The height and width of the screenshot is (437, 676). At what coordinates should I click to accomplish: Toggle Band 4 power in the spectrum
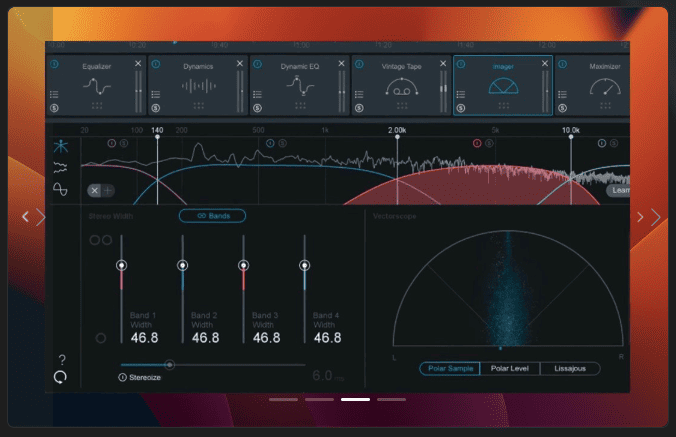click(602, 143)
